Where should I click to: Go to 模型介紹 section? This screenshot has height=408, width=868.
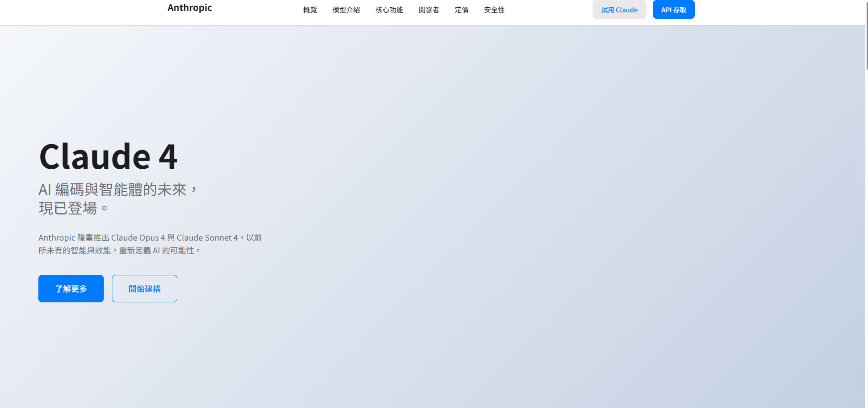point(346,10)
